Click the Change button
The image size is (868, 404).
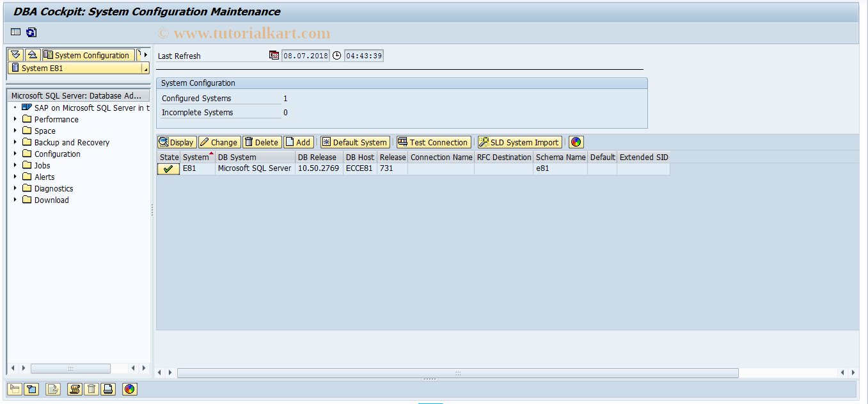point(219,142)
